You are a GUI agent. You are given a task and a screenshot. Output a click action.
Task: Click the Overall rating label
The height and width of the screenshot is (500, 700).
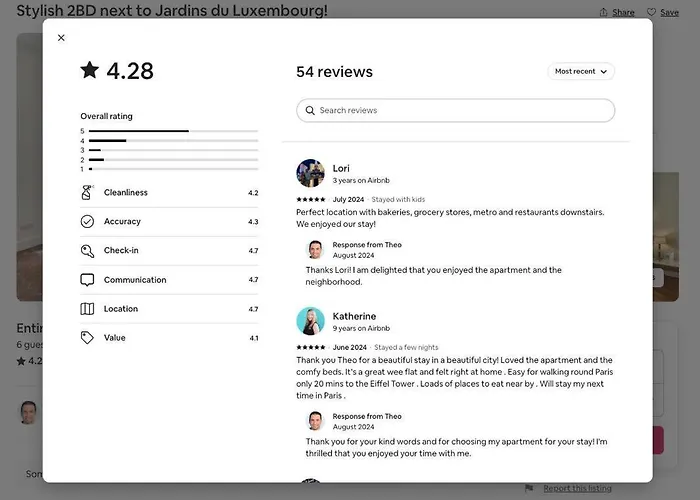(106, 116)
